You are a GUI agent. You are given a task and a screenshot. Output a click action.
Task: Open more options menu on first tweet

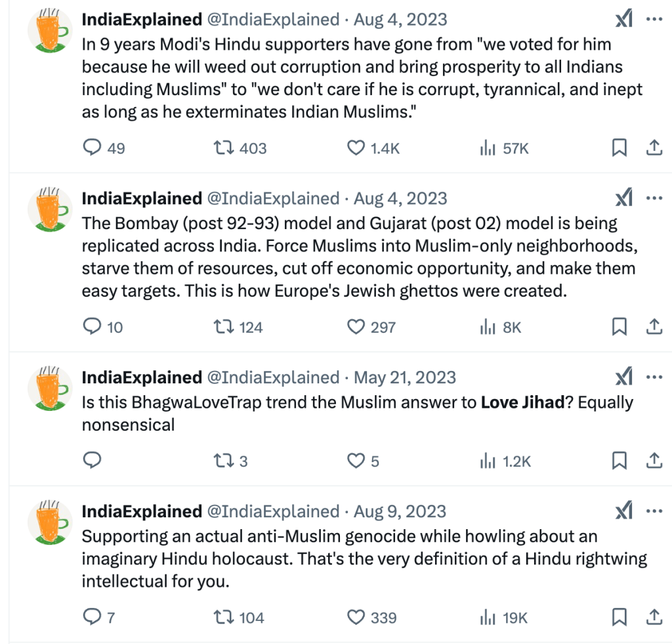(654, 20)
